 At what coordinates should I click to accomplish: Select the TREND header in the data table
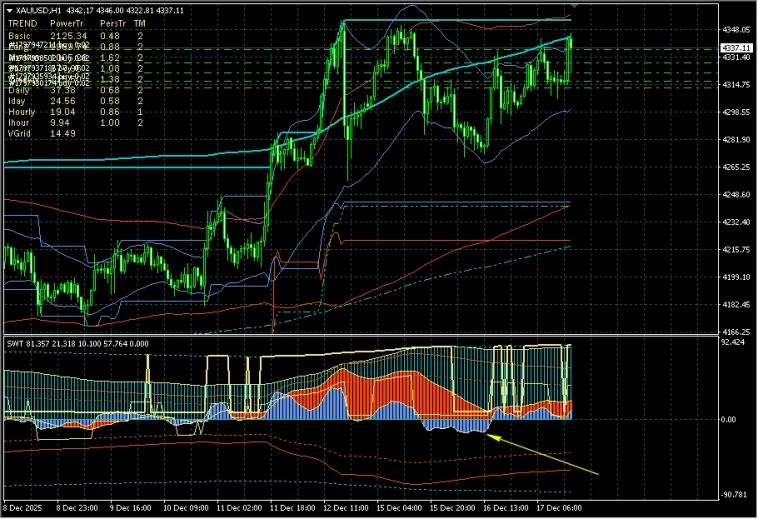point(21,22)
